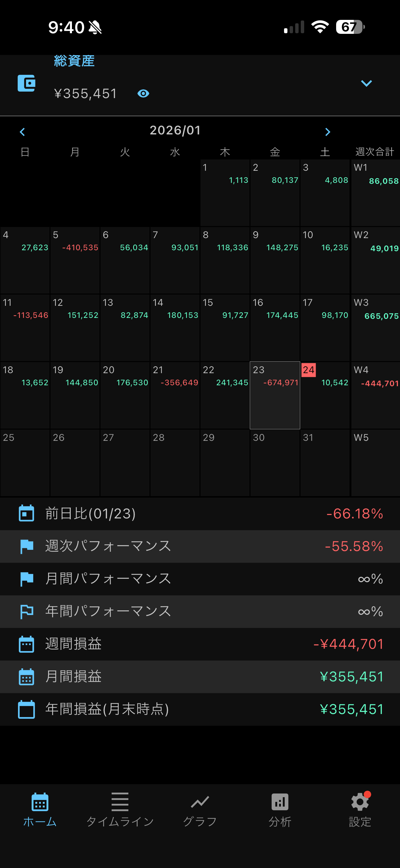Click the 年間損益(月末時点) calendar icon
Viewport: 400px width, 868px height.
point(26,709)
